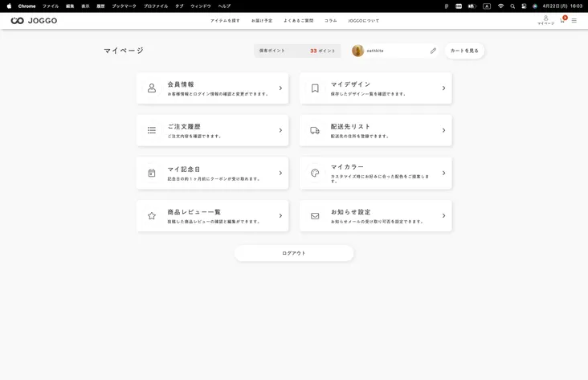Click the user profile avatar thumbnail
588x380 pixels.
point(357,51)
